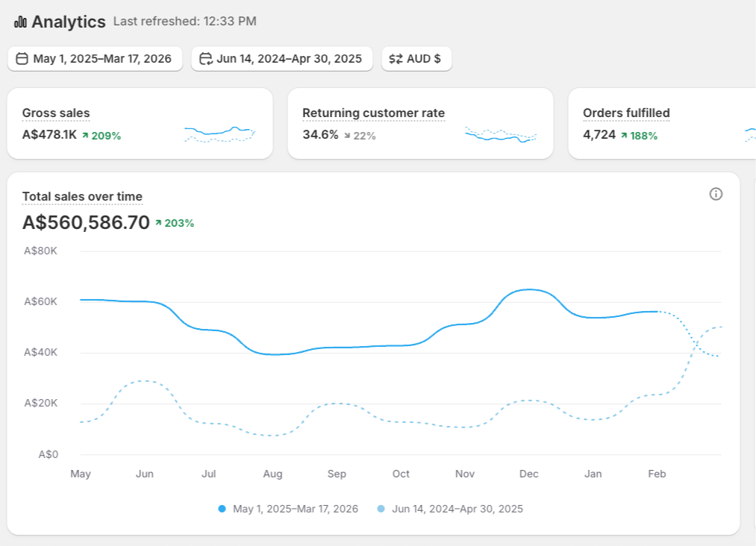Click the green up arrow beside 203%
This screenshot has width=756, height=546.
[158, 223]
